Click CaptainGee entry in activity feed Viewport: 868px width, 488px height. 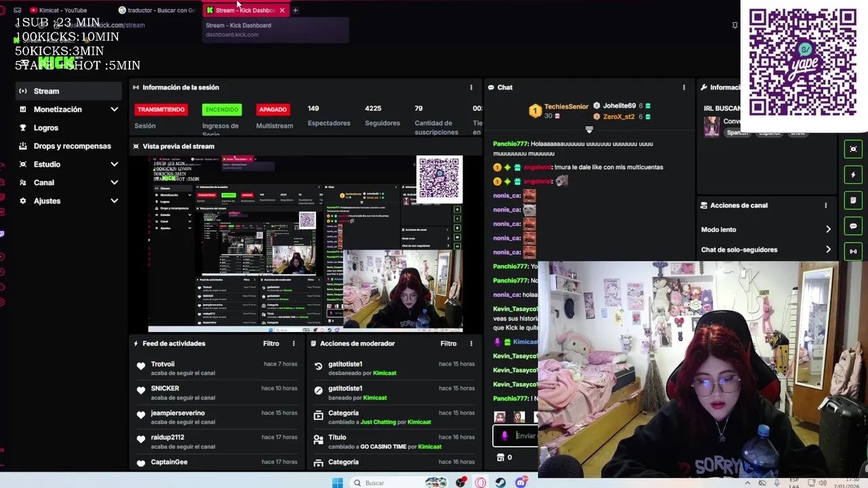[x=217, y=462]
